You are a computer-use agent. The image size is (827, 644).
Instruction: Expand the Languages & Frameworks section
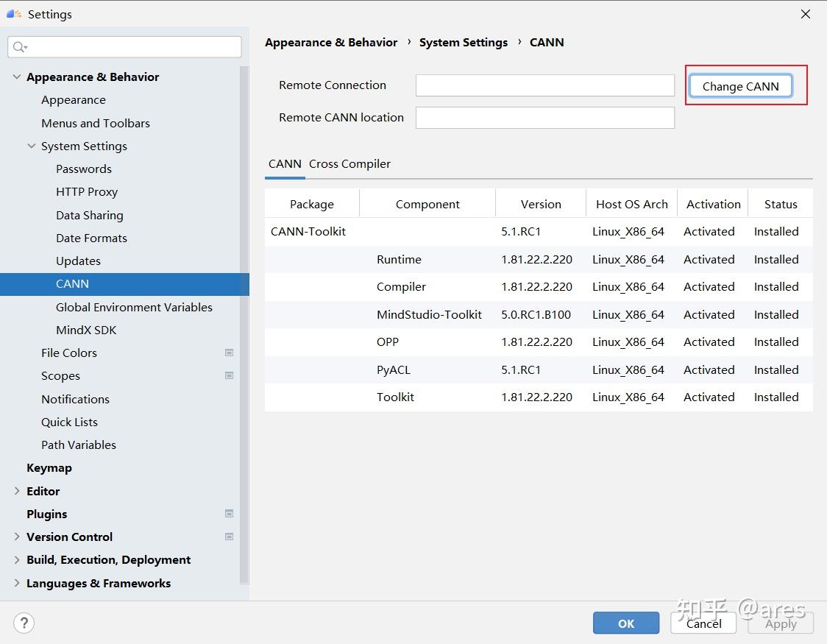(17, 583)
